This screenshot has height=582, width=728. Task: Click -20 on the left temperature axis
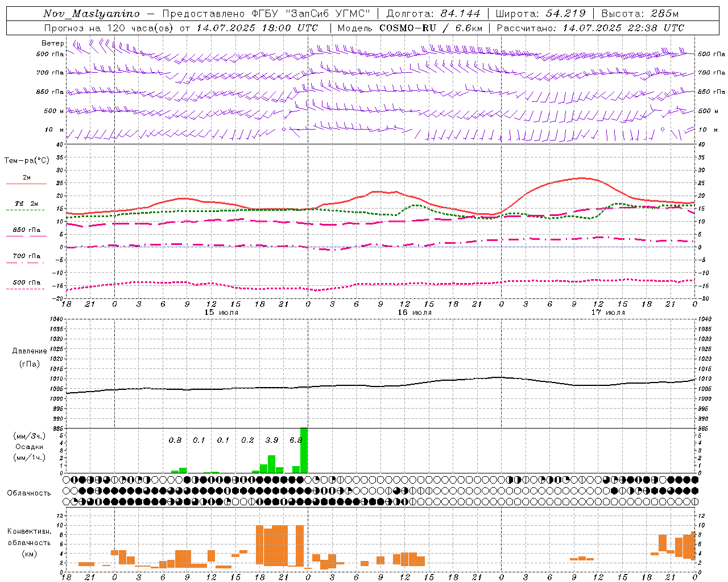click(x=57, y=298)
